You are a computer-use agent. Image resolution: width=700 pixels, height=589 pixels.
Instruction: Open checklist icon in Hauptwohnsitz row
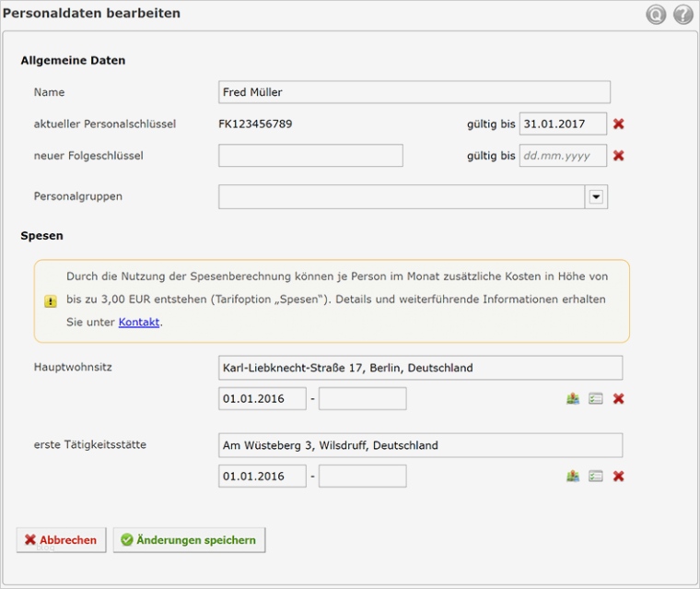click(596, 399)
